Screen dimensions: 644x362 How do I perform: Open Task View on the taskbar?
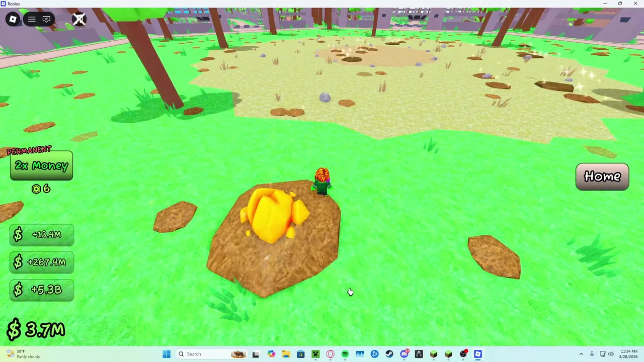pos(256,354)
